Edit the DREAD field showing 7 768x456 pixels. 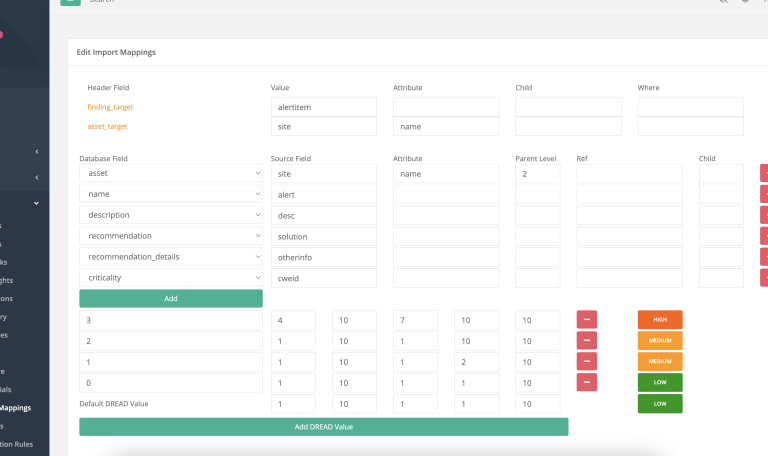point(415,320)
